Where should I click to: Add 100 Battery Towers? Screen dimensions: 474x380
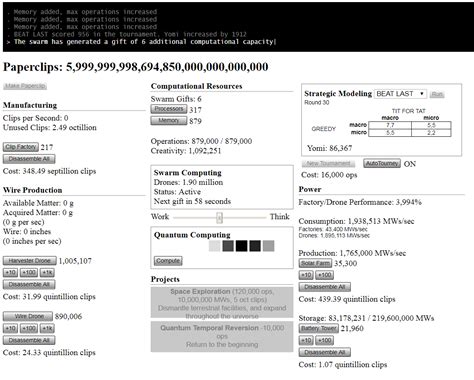click(325, 340)
